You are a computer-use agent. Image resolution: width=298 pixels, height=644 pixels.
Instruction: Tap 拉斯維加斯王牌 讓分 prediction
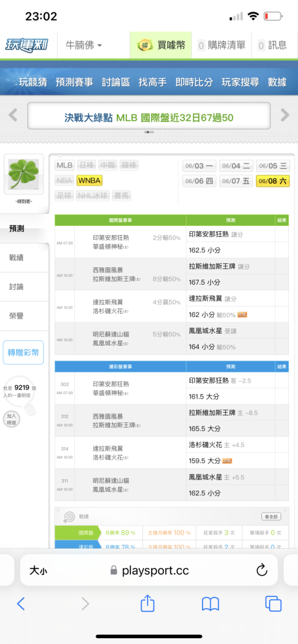pos(219,266)
